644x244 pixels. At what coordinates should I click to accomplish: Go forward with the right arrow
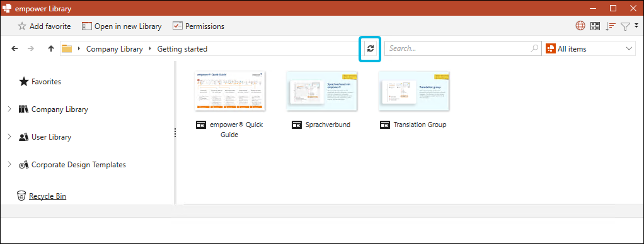[30, 48]
